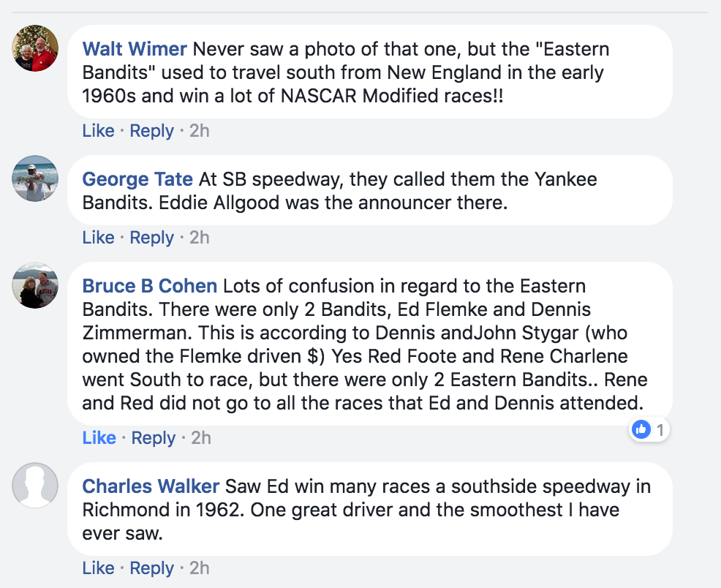Reply to Bruce B Cohen's comment
Image resolution: width=721 pixels, height=588 pixels.
(154, 438)
